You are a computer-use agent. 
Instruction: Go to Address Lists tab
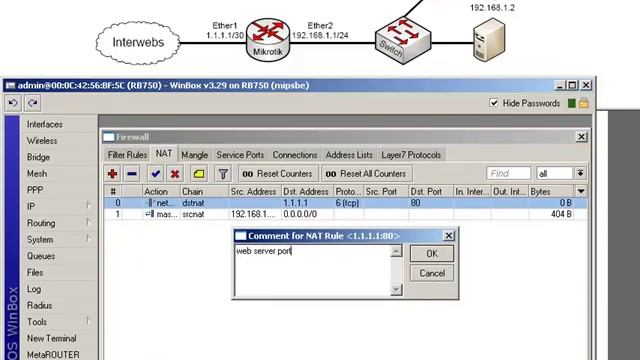[x=349, y=155]
